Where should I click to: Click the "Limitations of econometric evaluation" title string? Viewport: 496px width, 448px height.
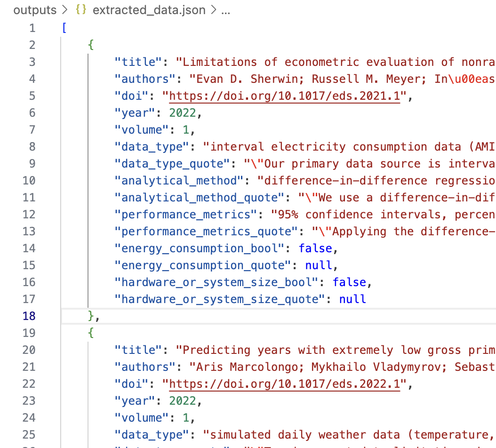[336, 62]
